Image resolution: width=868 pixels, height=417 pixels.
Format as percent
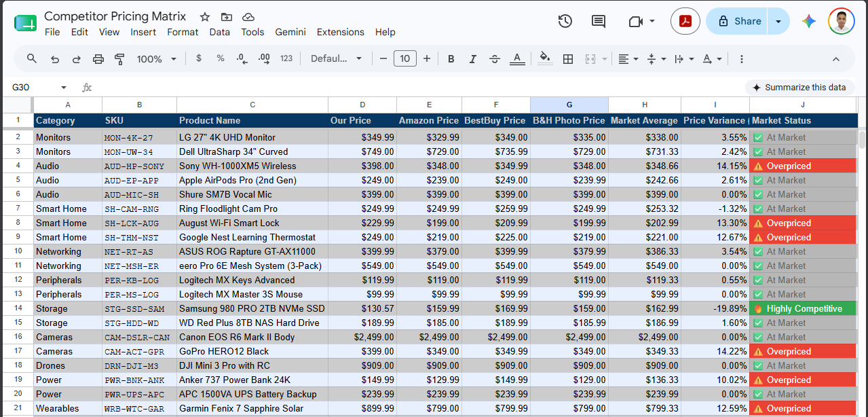[x=221, y=58]
